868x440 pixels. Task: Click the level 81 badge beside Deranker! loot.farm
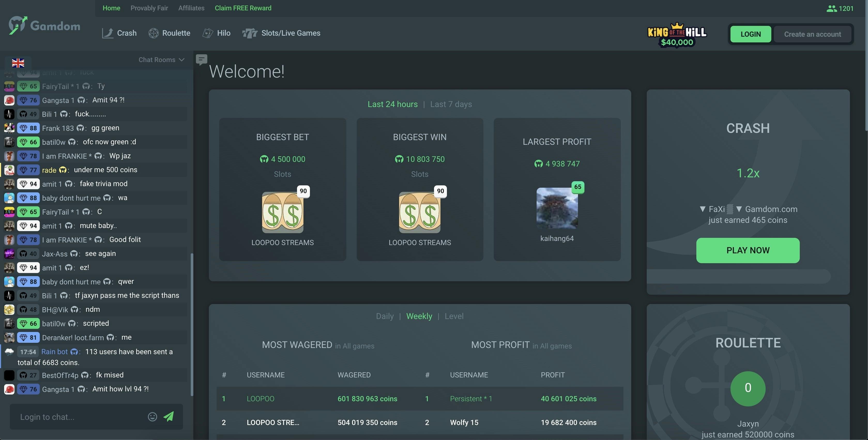pyautogui.click(x=28, y=338)
